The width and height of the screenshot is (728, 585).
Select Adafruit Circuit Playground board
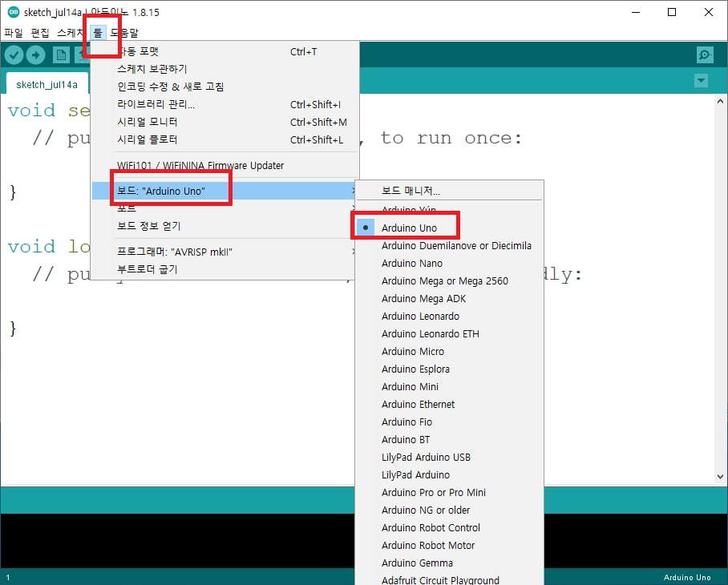point(450,579)
